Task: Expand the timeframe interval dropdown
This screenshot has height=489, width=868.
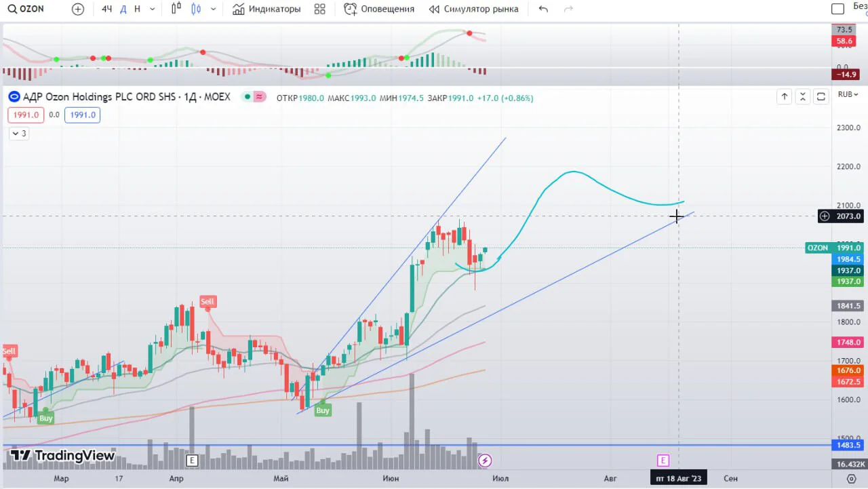Action: click(x=152, y=9)
